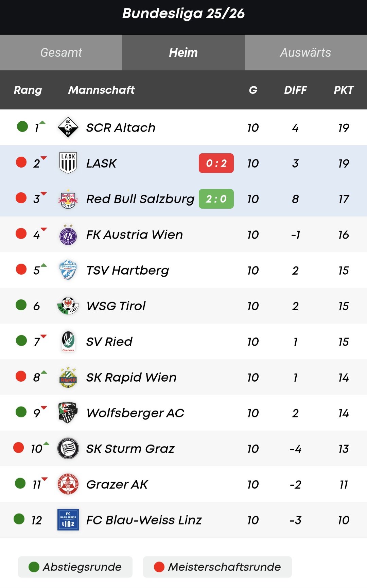The image size is (367, 588).
Task: Select the TSV Hartberg logo
Action: 68,270
